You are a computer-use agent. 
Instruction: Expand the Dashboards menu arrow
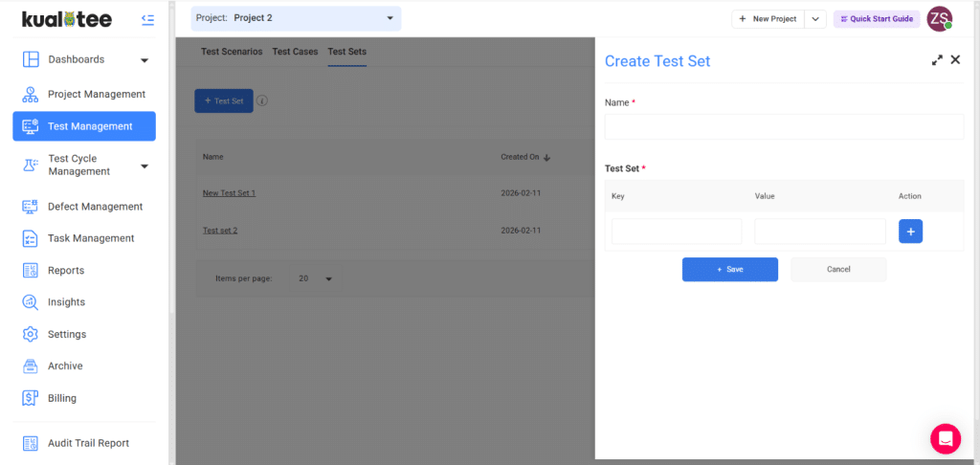tap(145, 60)
